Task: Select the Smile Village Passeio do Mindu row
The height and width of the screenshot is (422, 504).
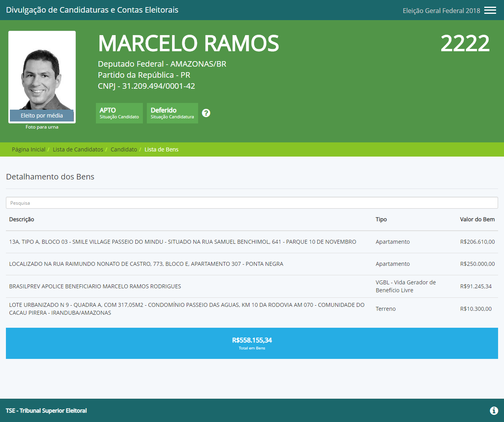Action: 252,242
